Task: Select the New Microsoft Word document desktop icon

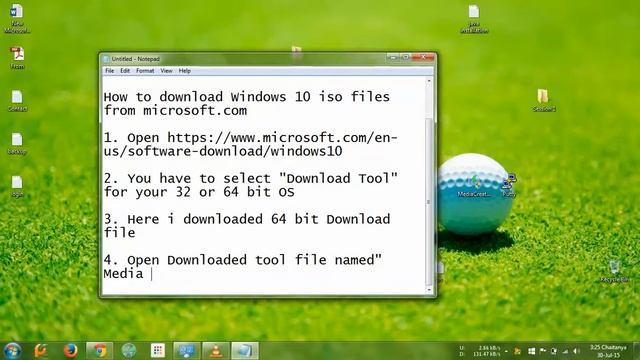Action: point(17,18)
